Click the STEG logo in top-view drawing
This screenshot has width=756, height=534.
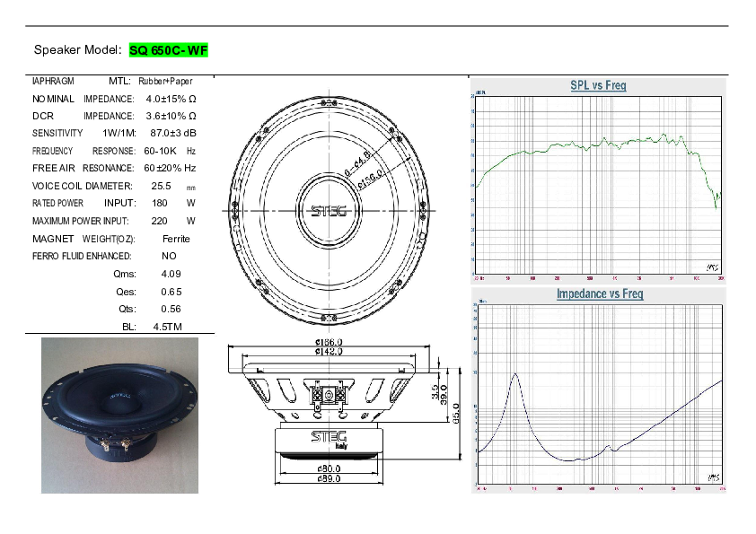tap(329, 211)
